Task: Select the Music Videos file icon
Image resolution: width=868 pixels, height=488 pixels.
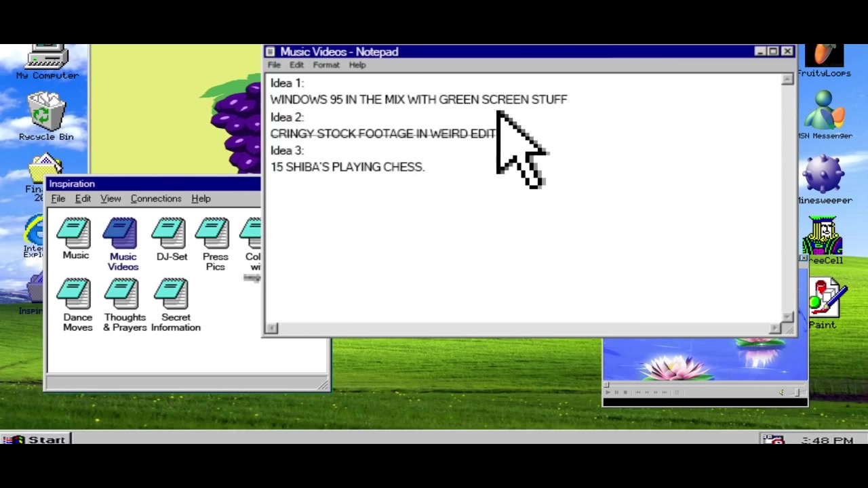Action: (x=123, y=244)
